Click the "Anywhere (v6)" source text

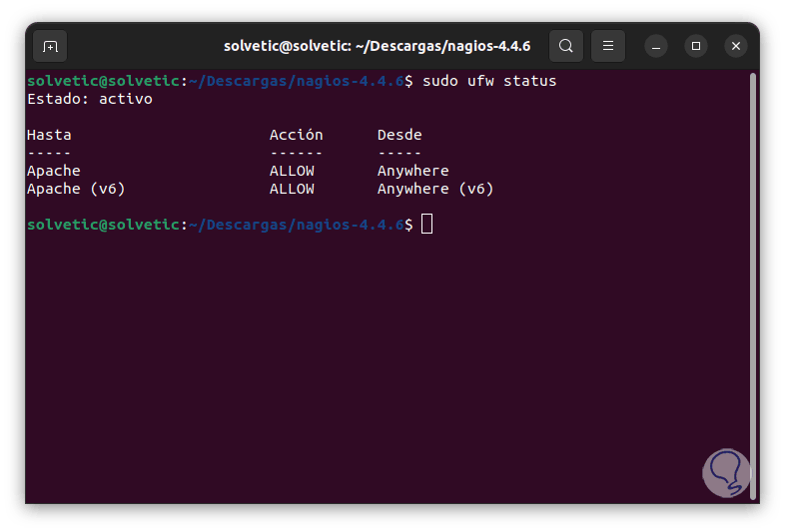435,189
